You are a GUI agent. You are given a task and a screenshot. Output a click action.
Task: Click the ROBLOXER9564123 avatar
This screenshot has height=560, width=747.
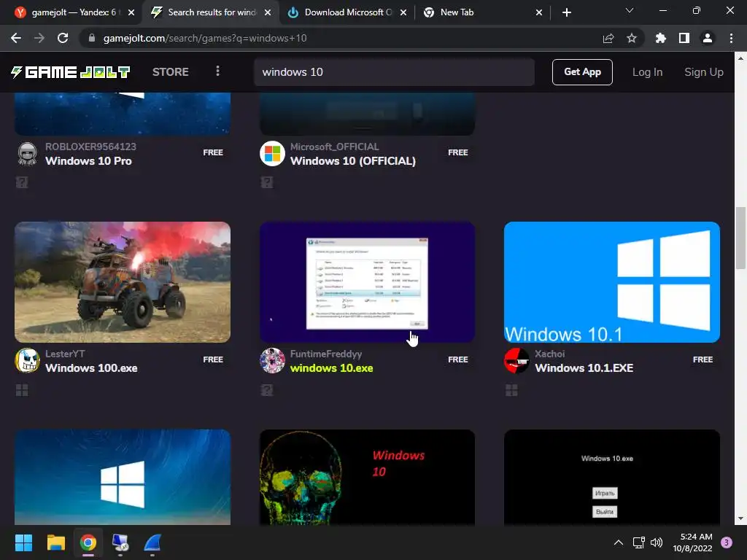(x=27, y=153)
